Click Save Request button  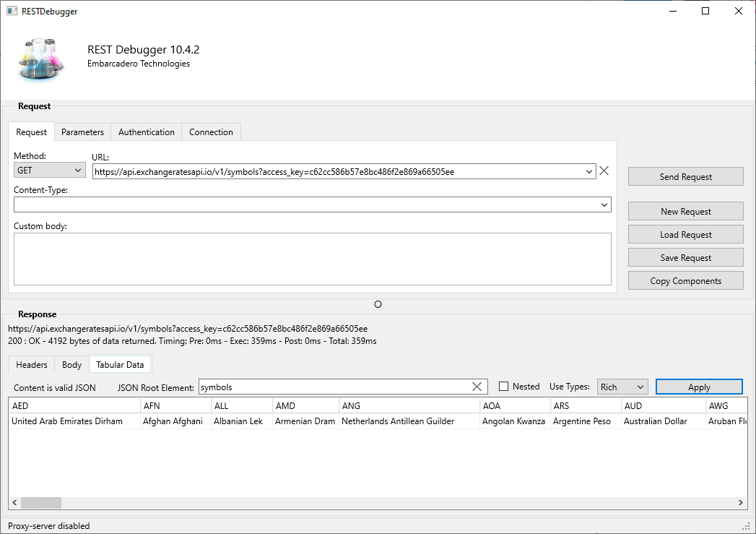tap(686, 257)
